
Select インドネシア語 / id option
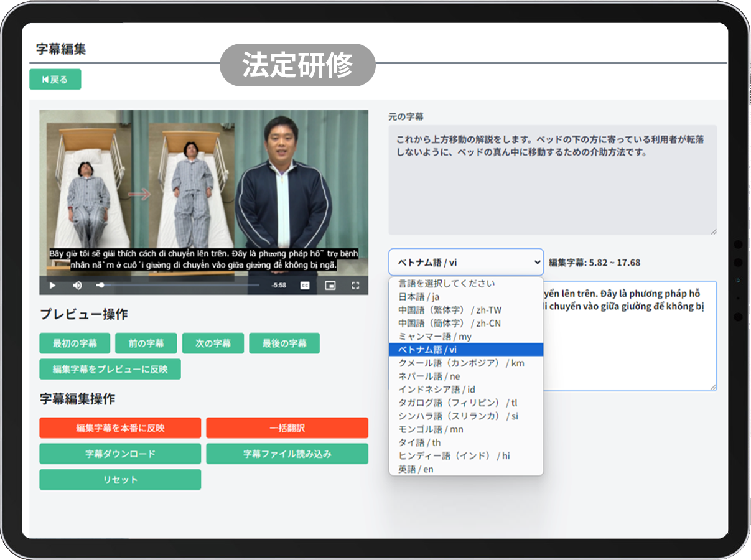(466, 390)
